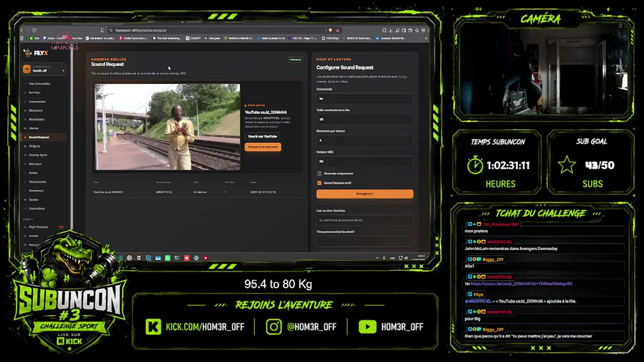Open the browser extensions puzzle icon

click(x=384, y=30)
